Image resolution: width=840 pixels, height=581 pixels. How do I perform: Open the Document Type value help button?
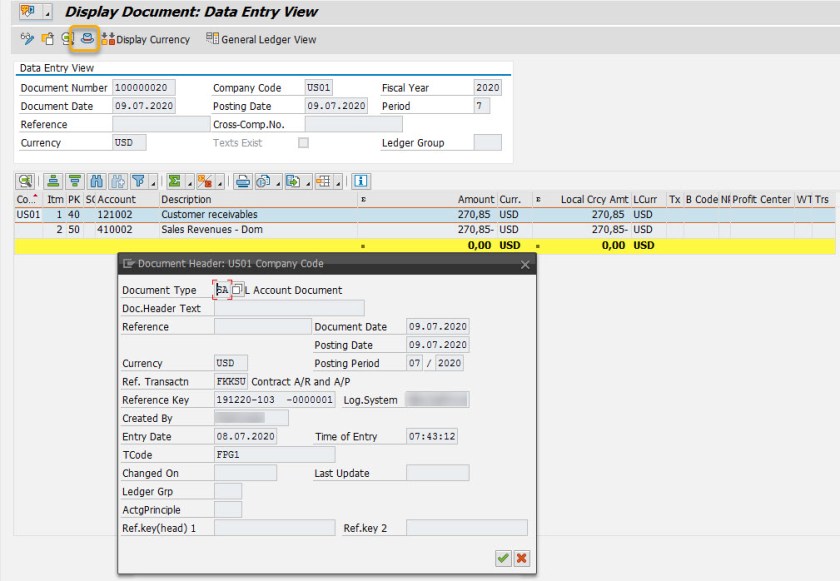click(x=237, y=290)
